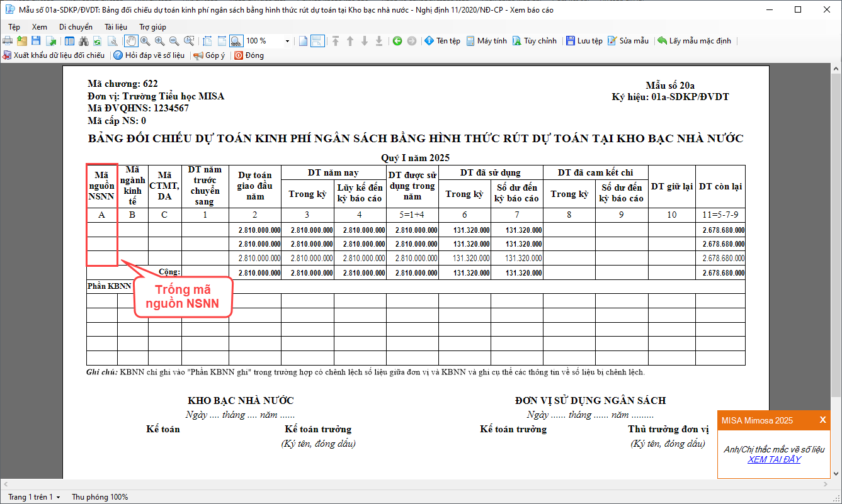Click the binoculars Find icon
The image size is (842, 504).
pyautogui.click(x=83, y=41)
